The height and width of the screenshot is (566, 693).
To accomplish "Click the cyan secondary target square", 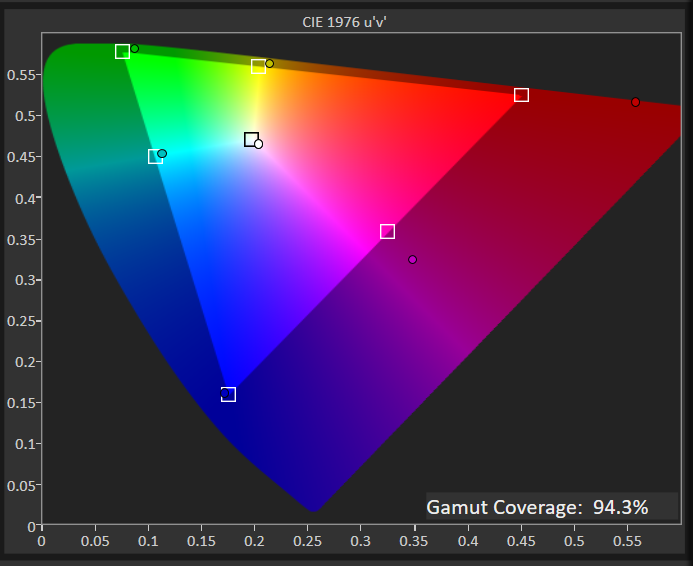I will [x=155, y=156].
